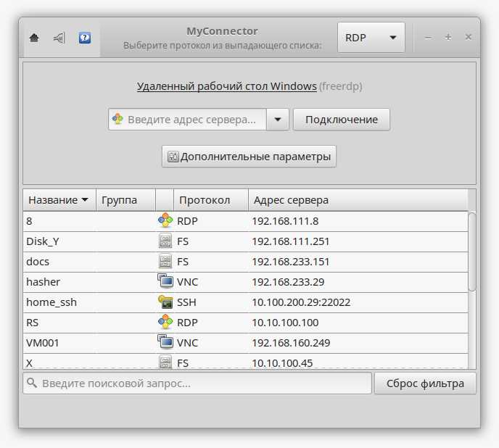Click the SSH icon in home_ssh row
The height and width of the screenshot is (448, 499).
click(165, 302)
